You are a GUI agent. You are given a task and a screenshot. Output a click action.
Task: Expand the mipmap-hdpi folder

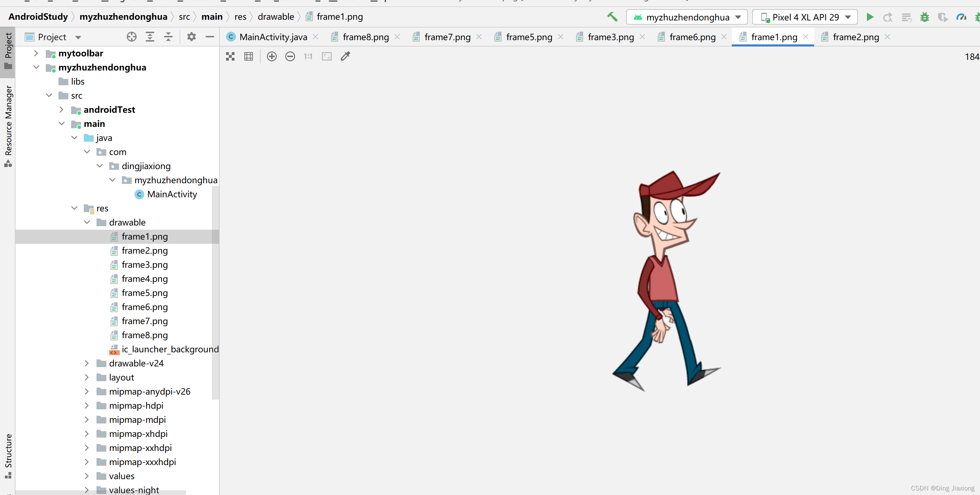point(87,406)
